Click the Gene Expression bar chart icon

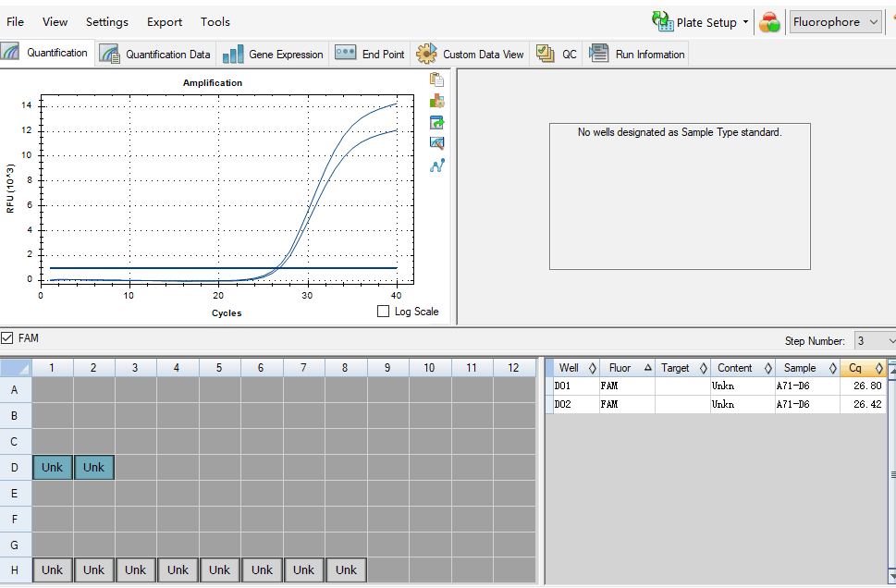point(233,55)
